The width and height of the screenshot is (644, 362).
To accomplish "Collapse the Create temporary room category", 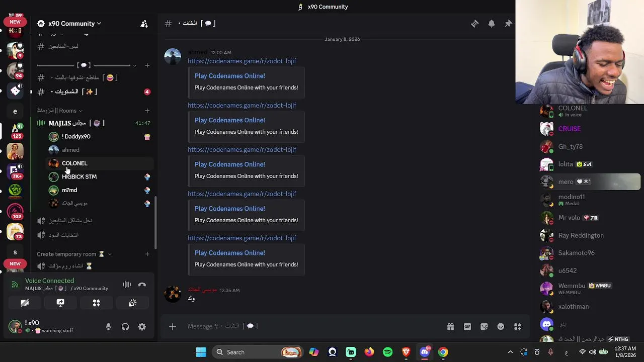I will [x=74, y=254].
